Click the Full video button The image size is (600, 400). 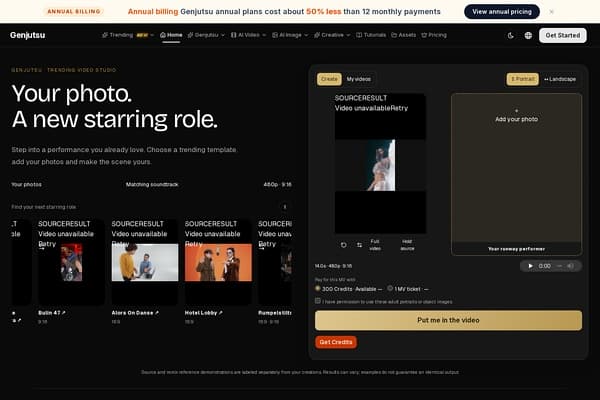pyautogui.click(x=375, y=245)
